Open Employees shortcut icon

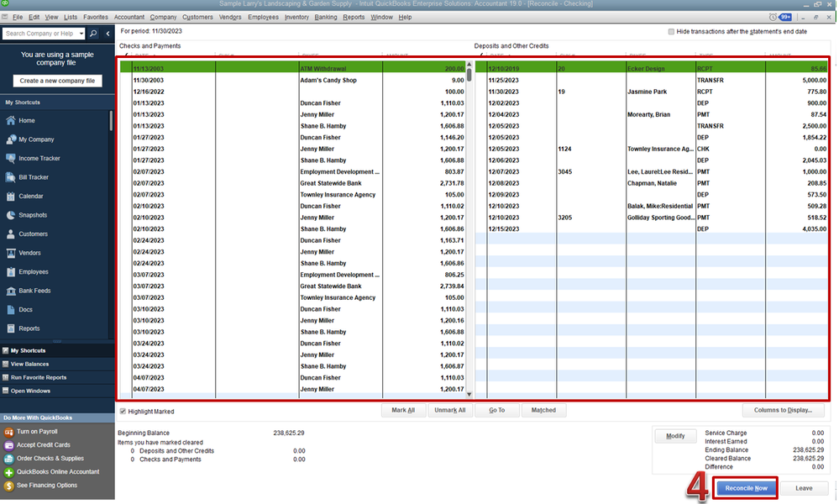coord(11,272)
